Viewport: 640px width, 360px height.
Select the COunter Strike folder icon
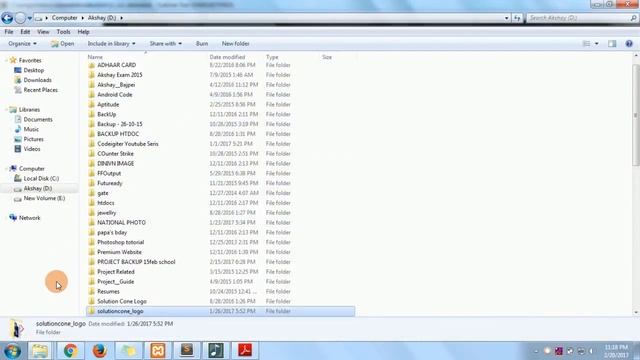91,153
